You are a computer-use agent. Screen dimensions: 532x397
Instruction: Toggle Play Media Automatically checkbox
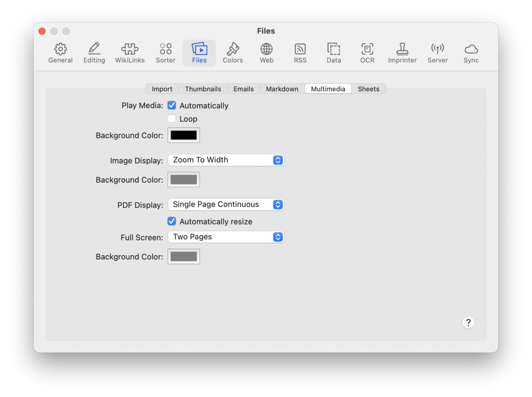172,106
